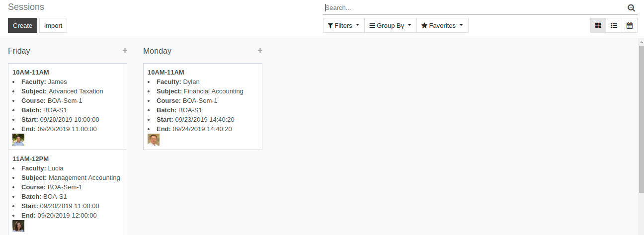Click the Import button
This screenshot has width=644, height=235.
pos(53,26)
